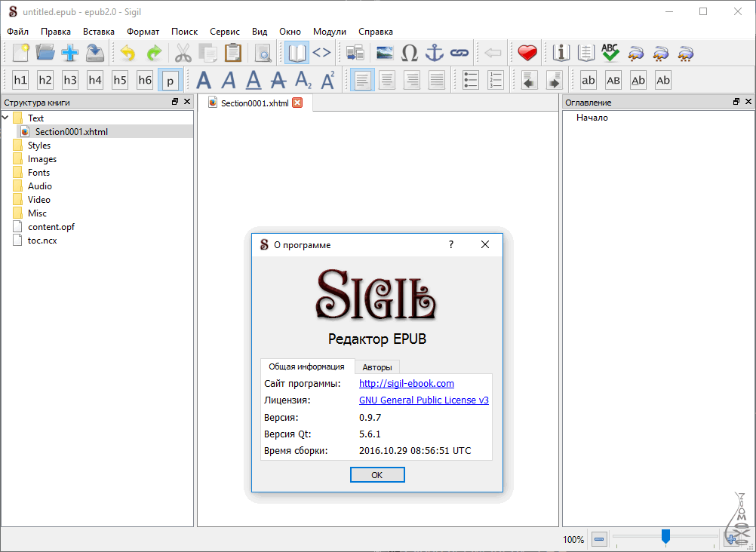Toggle underline text formatting
The image size is (756, 552).
(254, 80)
